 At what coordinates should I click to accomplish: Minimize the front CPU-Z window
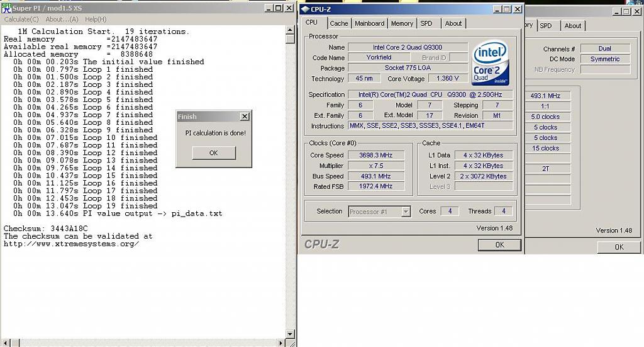(x=497, y=9)
